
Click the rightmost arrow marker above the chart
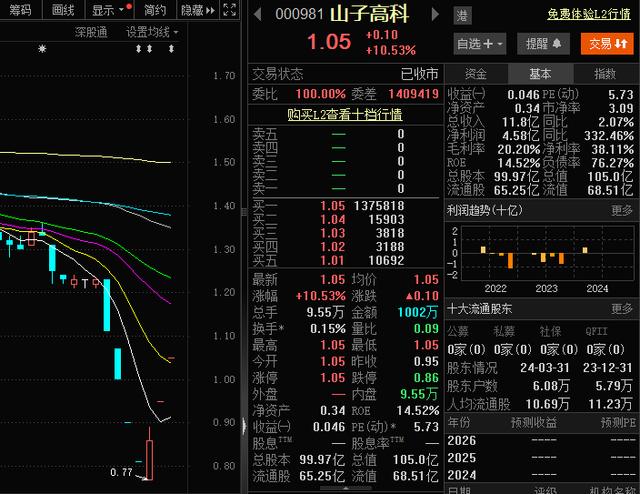click(171, 49)
